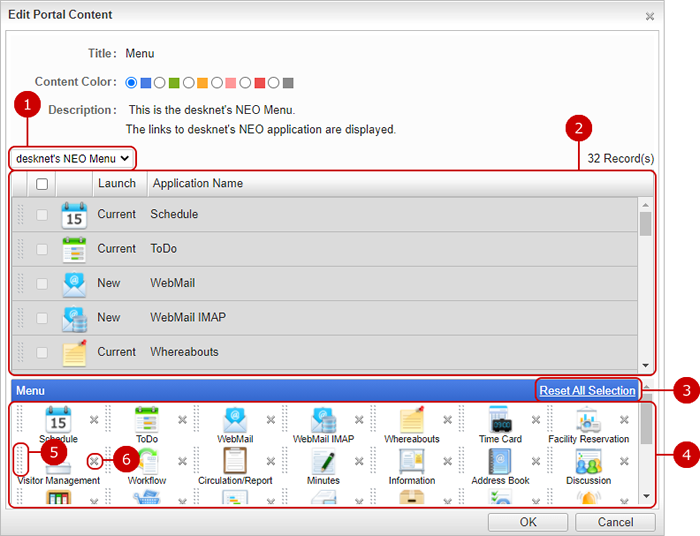Click the blue color swatch
Image resolution: width=700 pixels, height=536 pixels.
tap(146, 83)
